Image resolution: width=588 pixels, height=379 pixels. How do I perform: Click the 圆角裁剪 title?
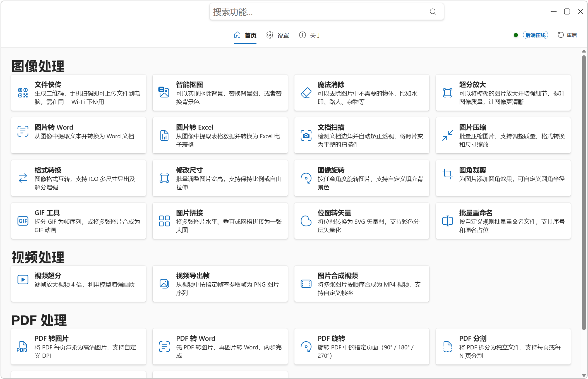coord(473,170)
